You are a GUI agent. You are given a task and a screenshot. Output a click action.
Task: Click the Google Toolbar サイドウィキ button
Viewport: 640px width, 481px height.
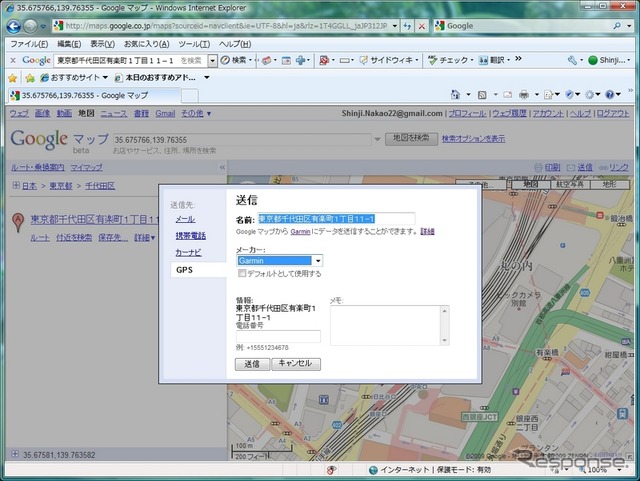pos(389,60)
